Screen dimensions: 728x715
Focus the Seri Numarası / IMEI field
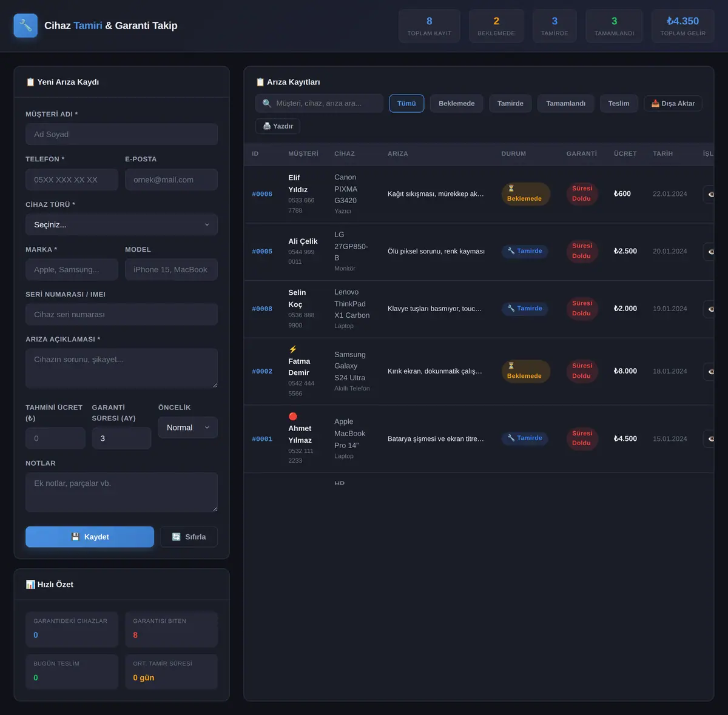pyautogui.click(x=121, y=314)
